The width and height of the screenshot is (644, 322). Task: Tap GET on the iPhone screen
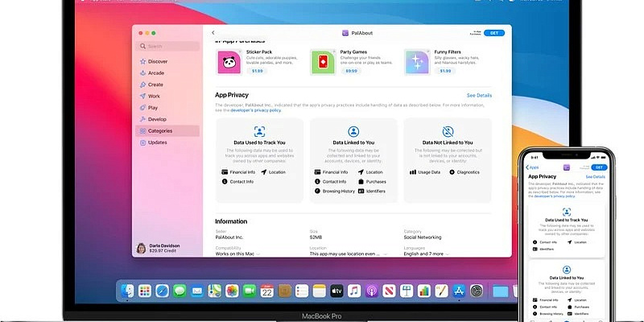(x=599, y=167)
